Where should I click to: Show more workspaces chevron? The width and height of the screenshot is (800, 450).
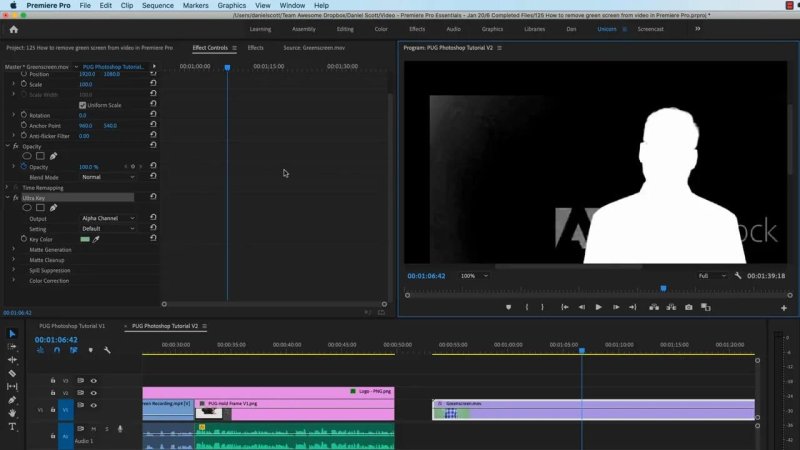click(x=697, y=29)
